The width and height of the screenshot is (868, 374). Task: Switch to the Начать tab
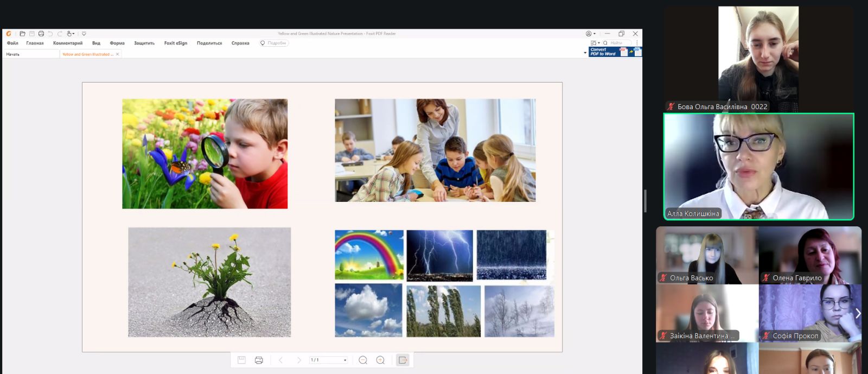13,54
